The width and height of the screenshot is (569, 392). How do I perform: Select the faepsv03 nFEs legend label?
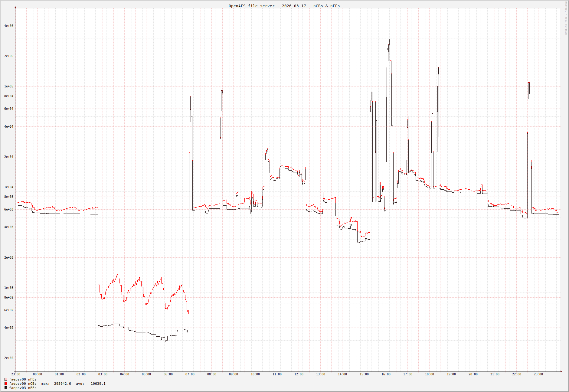[x=23, y=388]
